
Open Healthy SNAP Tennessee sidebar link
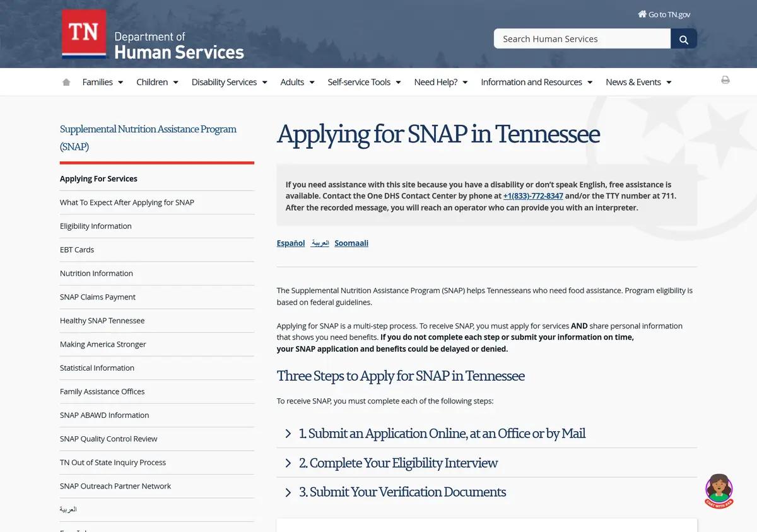click(x=102, y=321)
